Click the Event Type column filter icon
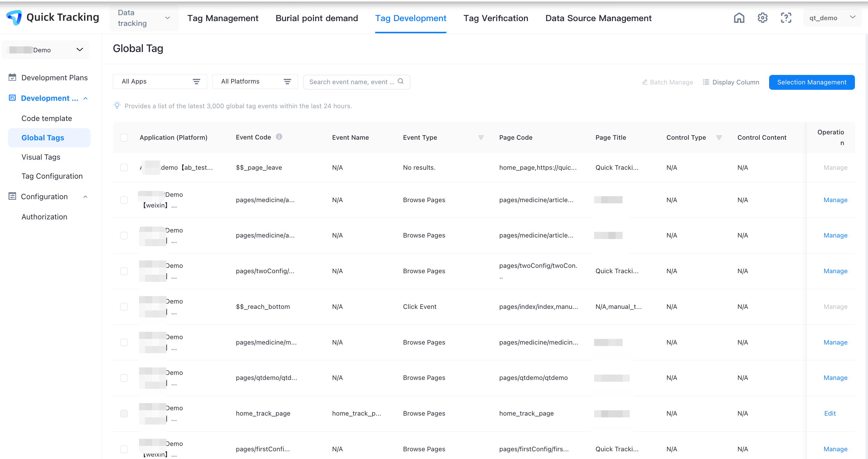 click(x=481, y=137)
